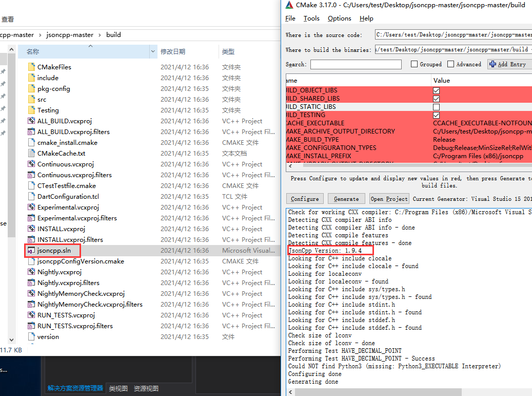This screenshot has width=532, height=396.
Task: Uncheck the BUILD_SHARED_LIBS value
Action: (x=436, y=98)
